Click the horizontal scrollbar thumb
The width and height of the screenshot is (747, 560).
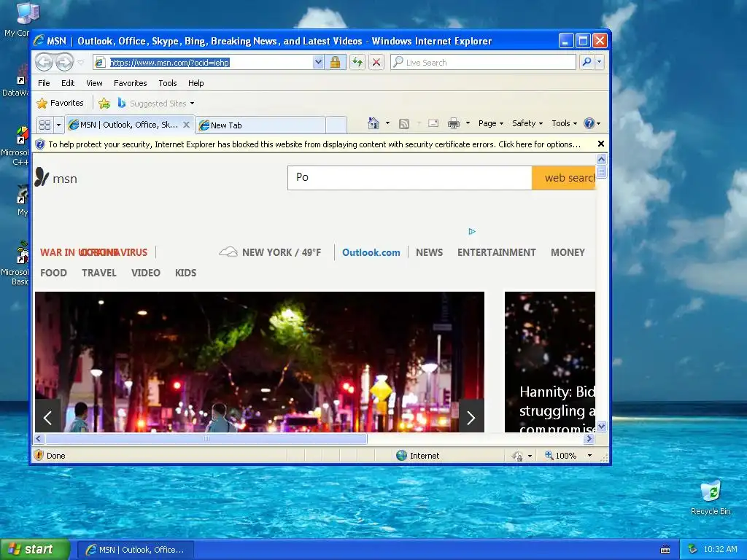click(206, 438)
